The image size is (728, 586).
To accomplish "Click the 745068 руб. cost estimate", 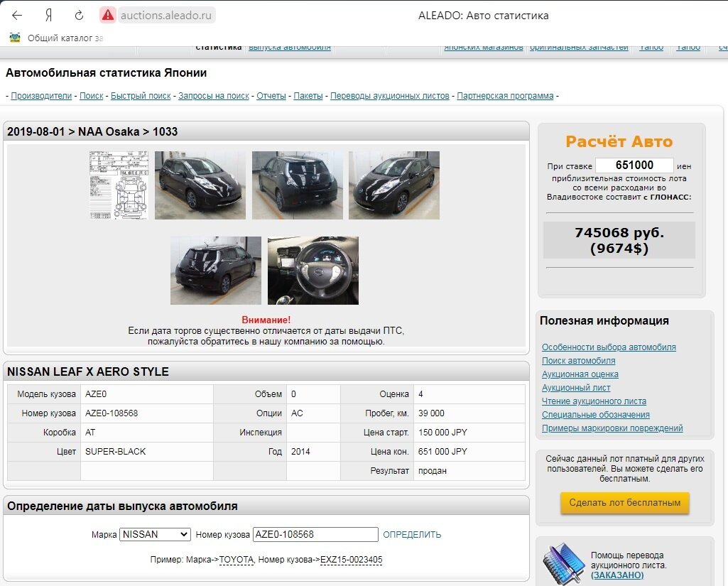I will 619,232.
